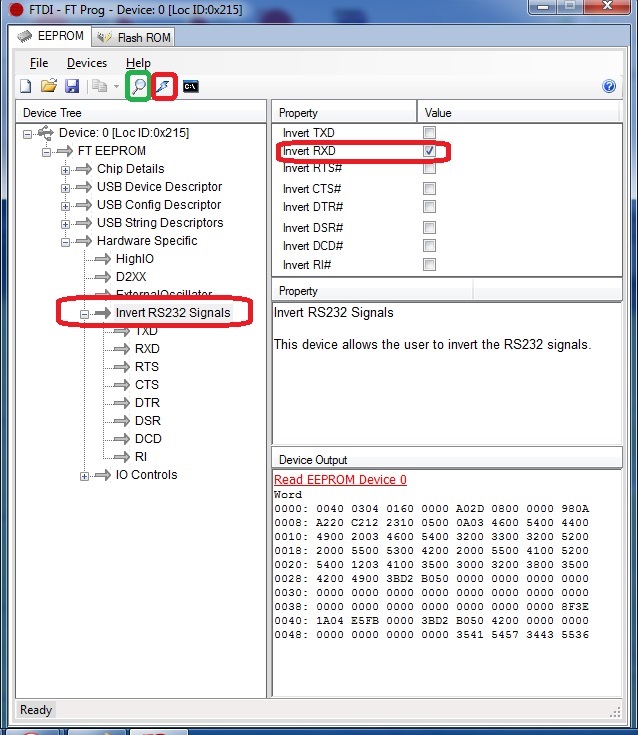
Task: Select the D2XX tree item
Action: 131,277
